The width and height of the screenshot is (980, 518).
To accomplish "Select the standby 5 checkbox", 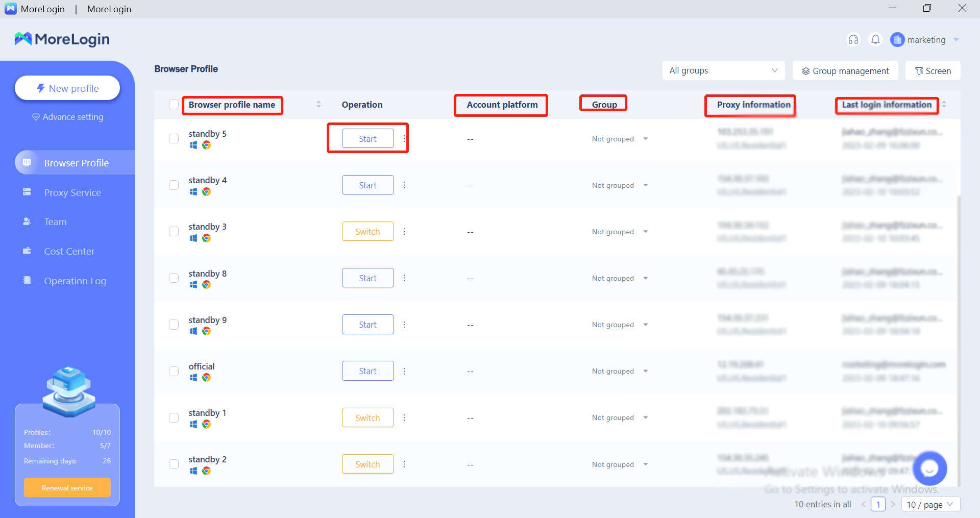I will click(x=174, y=139).
